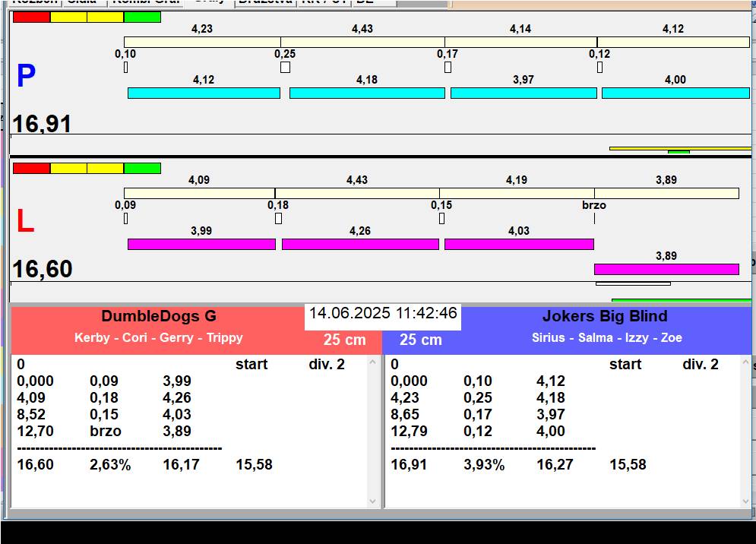The image size is (756, 544).
Task: Click the red start light in lane P
Action: [31, 17]
